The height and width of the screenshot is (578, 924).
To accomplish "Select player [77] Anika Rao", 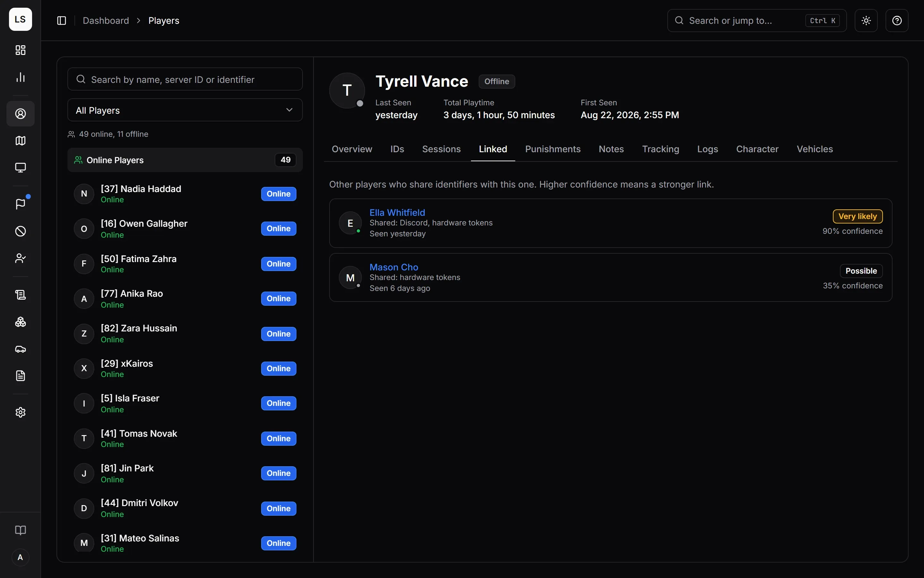I will pos(185,299).
